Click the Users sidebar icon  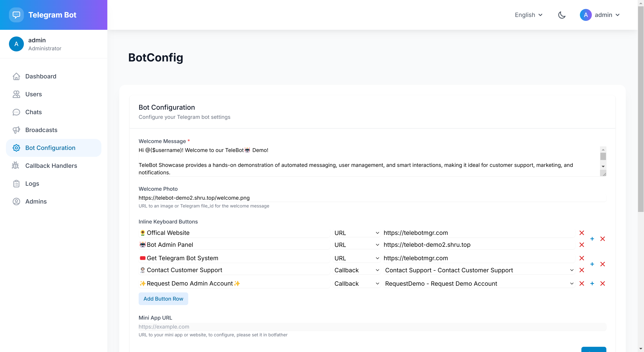pyautogui.click(x=16, y=94)
